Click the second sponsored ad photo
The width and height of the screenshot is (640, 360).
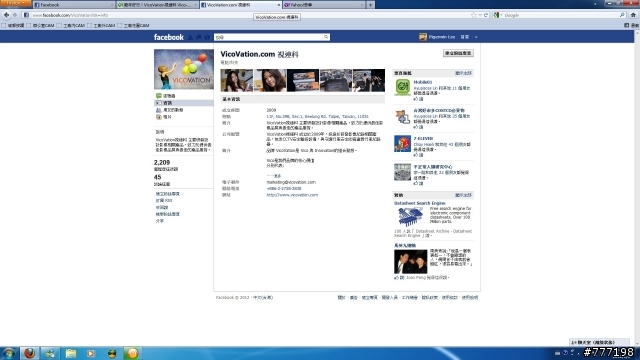[411, 262]
